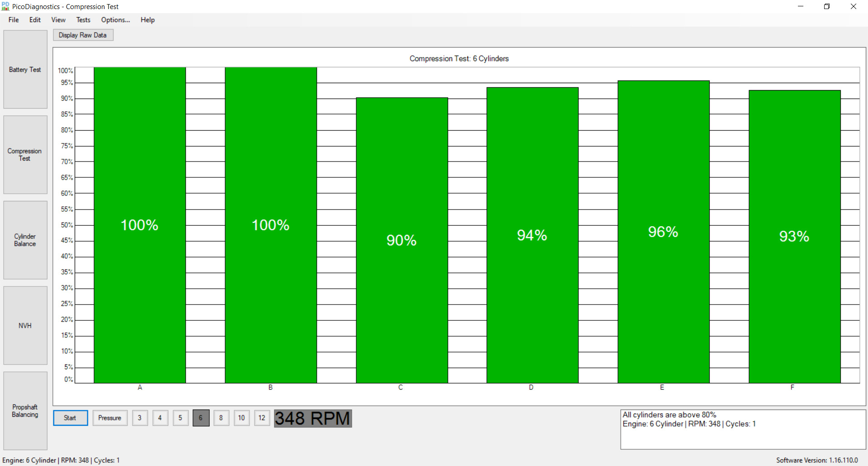Start the compression test
868x466 pixels.
71,418
